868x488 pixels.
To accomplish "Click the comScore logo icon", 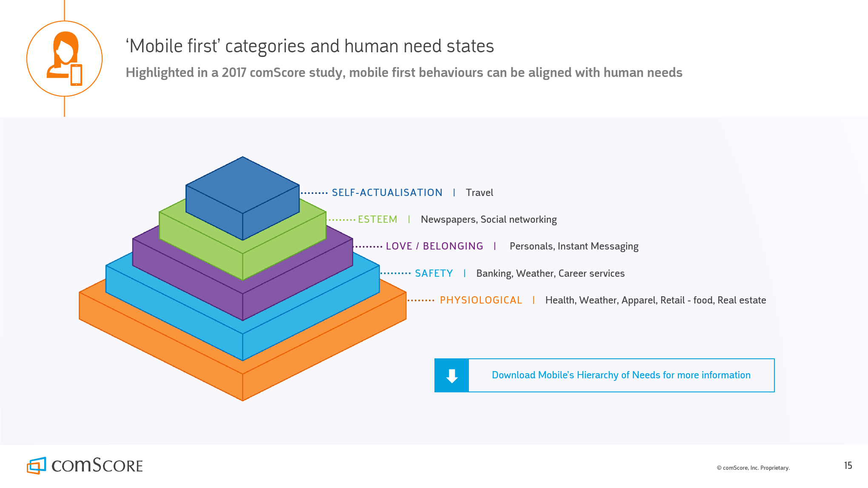I will [37, 465].
